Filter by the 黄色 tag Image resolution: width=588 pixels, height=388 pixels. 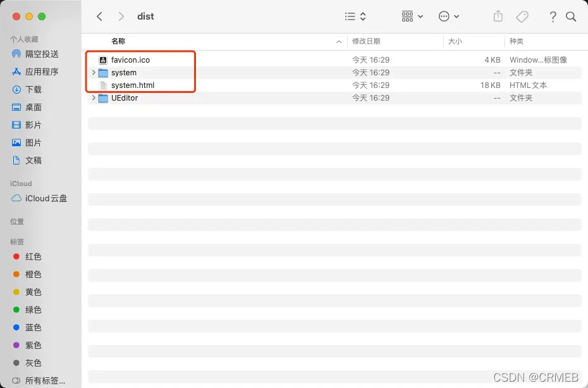pyautogui.click(x=27, y=292)
